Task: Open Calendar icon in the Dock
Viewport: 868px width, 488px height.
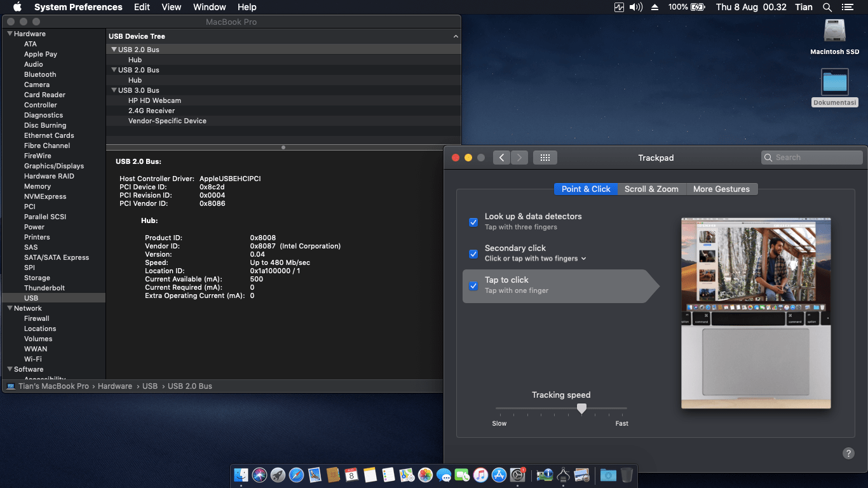Action: click(x=351, y=475)
